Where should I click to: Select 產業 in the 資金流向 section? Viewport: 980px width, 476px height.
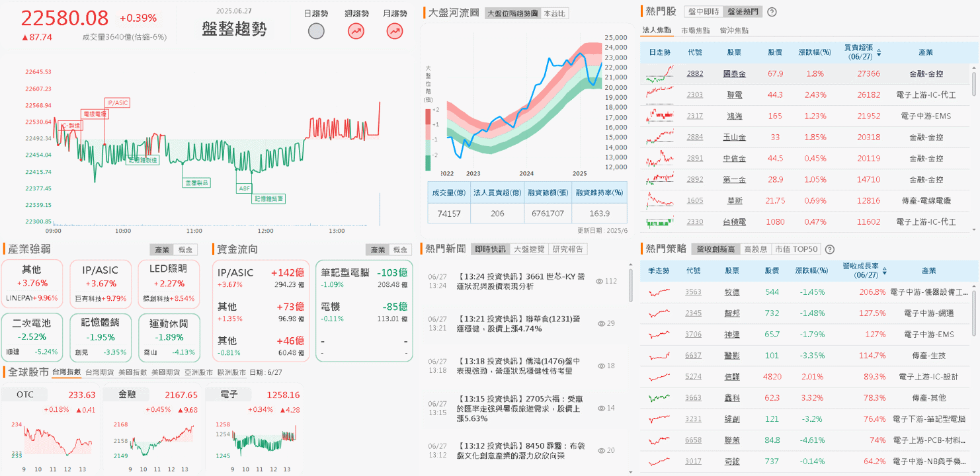tap(378, 250)
